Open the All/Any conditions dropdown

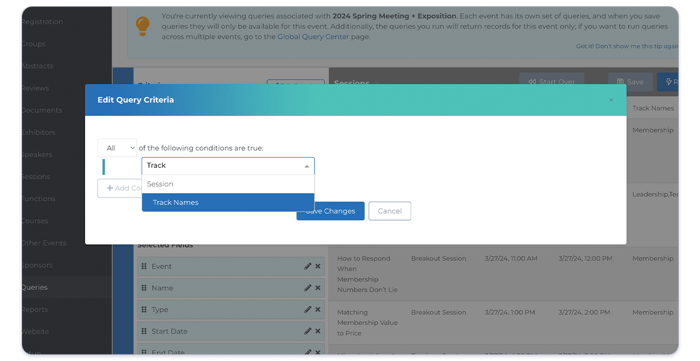pyautogui.click(x=117, y=148)
